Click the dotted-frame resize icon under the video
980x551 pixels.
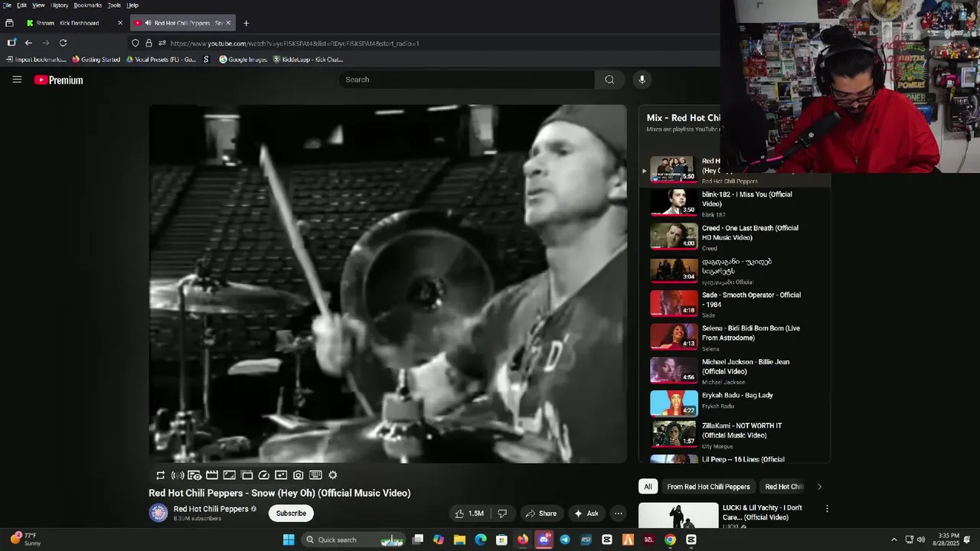tap(247, 475)
